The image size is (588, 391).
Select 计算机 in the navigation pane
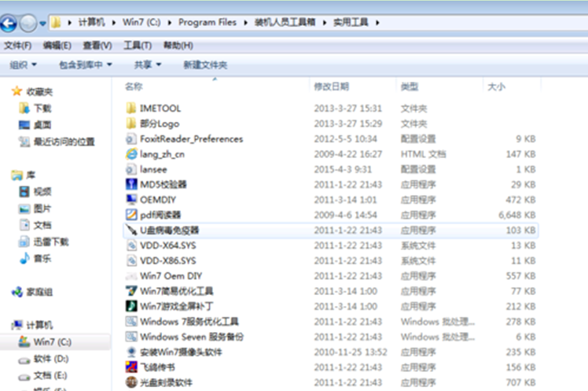[x=39, y=325]
